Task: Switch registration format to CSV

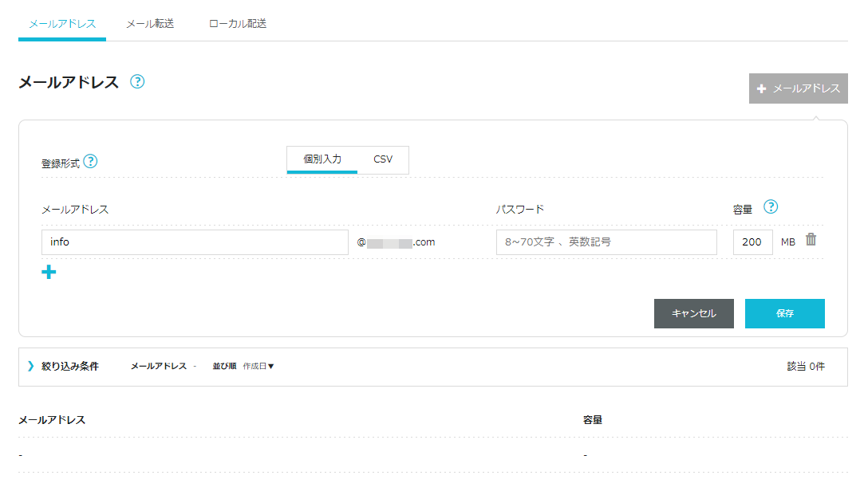Action: click(x=383, y=159)
